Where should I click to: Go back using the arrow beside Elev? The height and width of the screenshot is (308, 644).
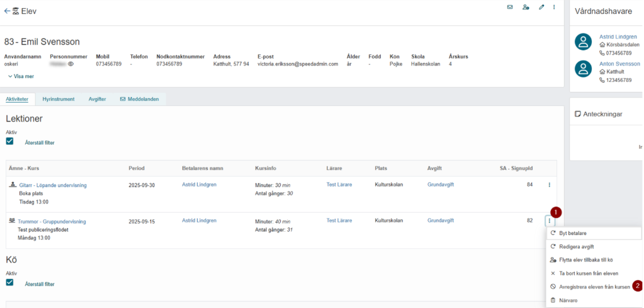(7, 11)
